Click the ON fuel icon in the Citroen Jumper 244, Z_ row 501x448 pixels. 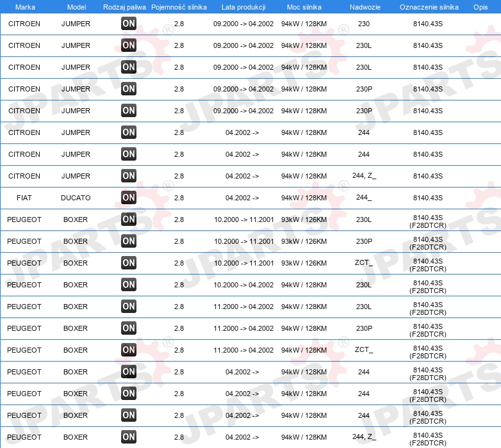click(x=129, y=176)
